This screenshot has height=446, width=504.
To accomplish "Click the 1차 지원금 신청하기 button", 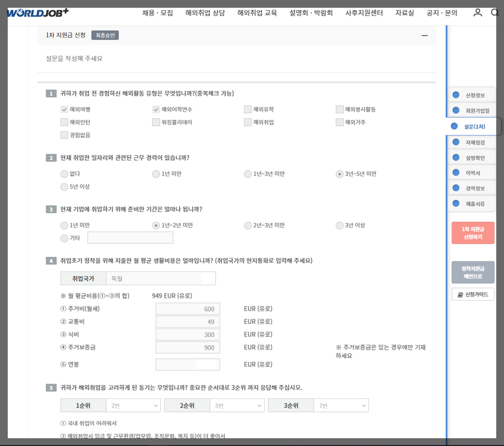I will click(x=473, y=233).
